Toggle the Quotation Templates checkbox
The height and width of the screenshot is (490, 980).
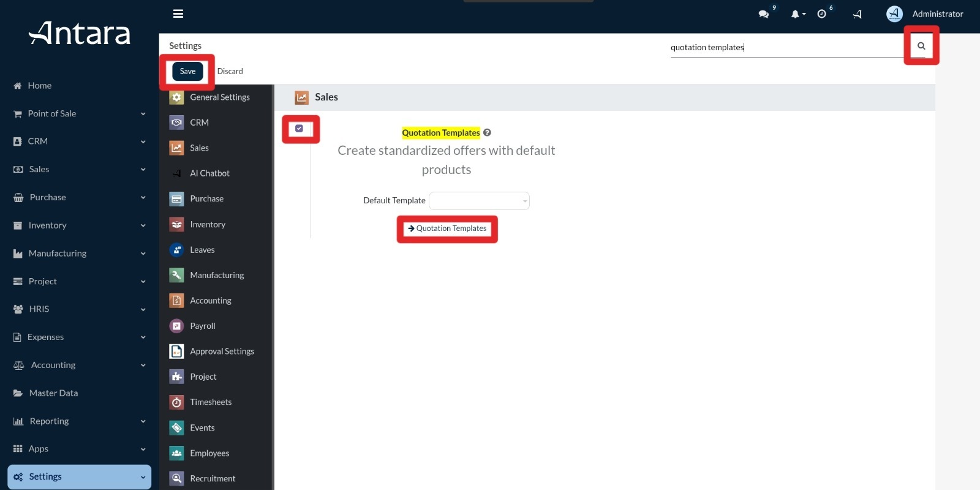(300, 129)
